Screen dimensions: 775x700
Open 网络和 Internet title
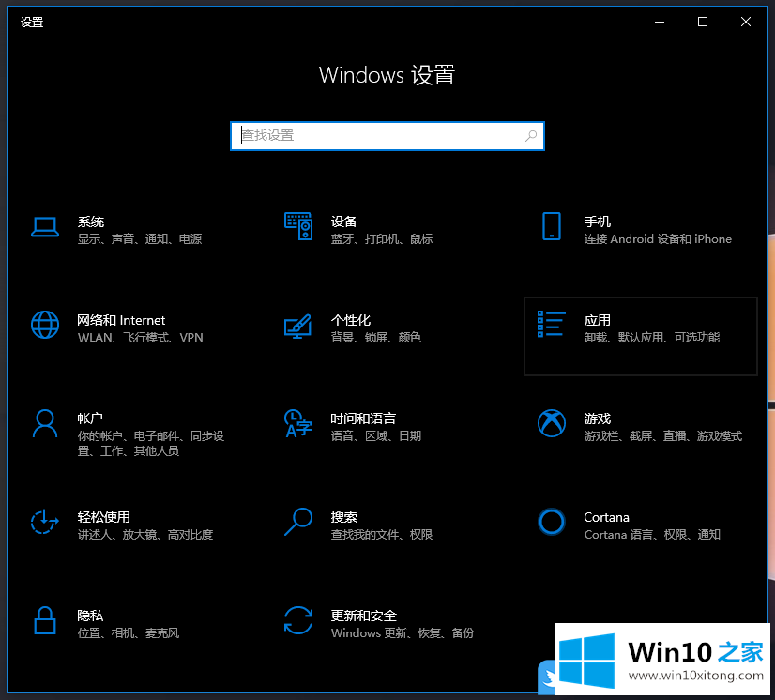121,320
